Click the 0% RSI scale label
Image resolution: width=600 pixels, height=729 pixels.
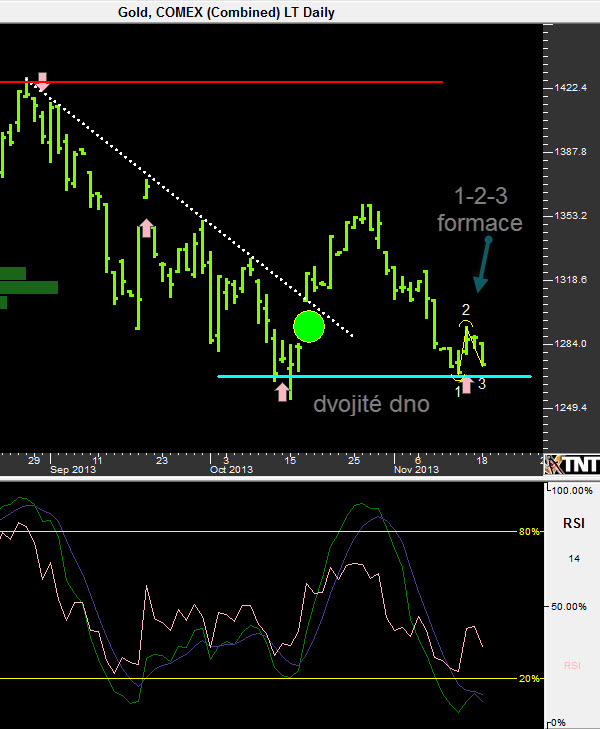coord(558,723)
